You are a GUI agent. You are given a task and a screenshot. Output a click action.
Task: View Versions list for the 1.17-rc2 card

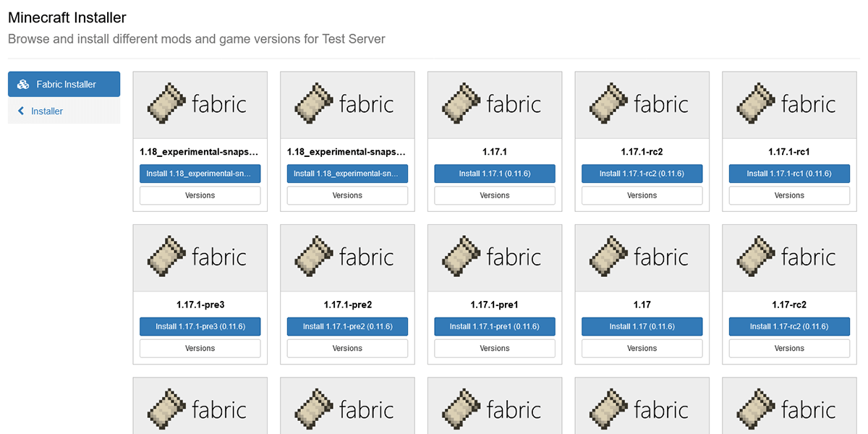(789, 348)
